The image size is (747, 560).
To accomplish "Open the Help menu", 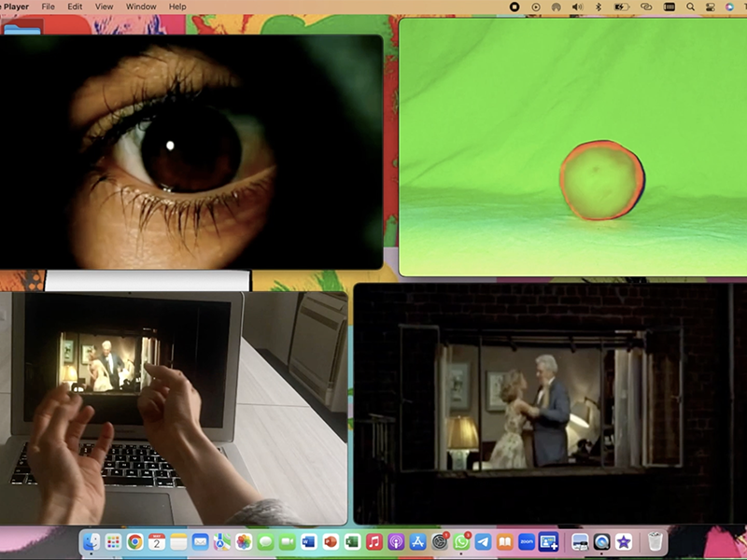I will pos(177,7).
